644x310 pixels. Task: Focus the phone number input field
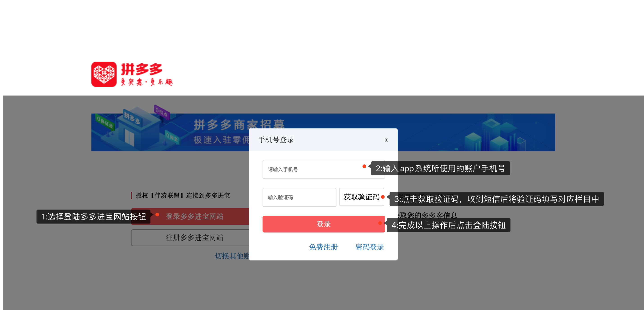[x=323, y=169]
